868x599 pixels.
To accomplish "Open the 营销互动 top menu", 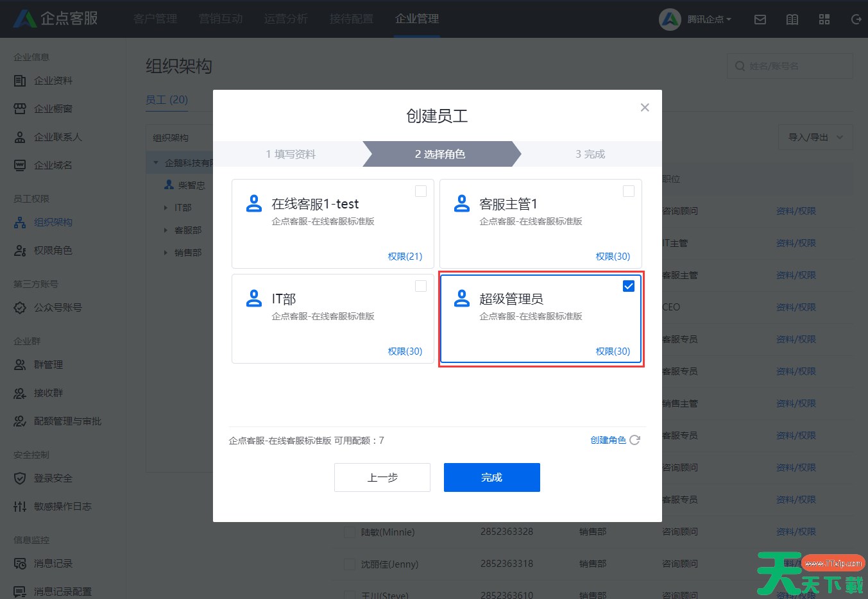I will 221,19.
